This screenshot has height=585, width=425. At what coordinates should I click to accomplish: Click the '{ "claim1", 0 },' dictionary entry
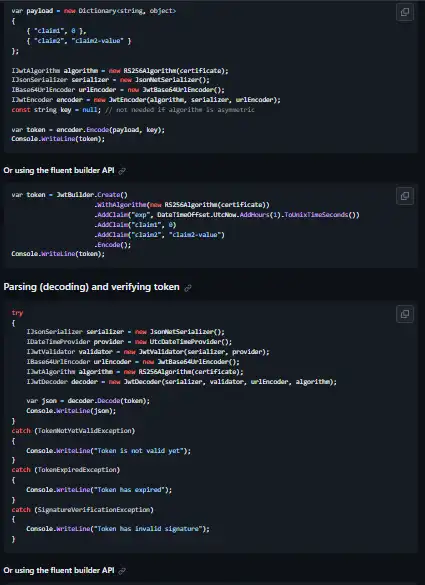[x=56, y=31]
